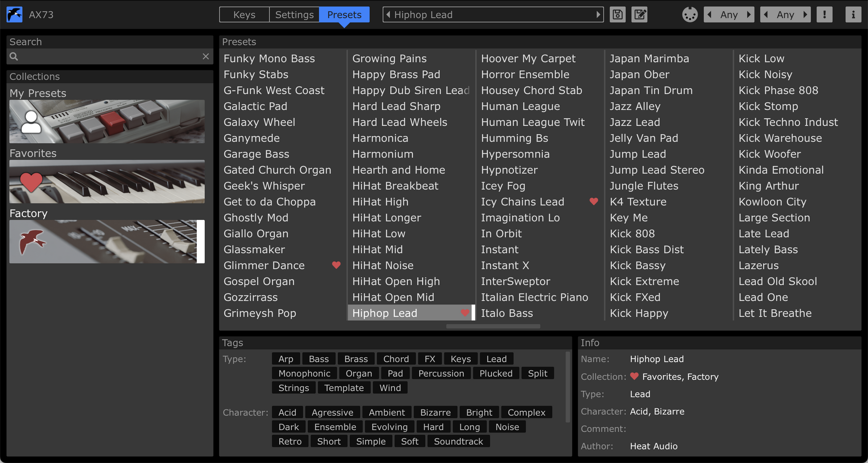The width and height of the screenshot is (868, 463).
Task: Save the current preset with the disk icon
Action: click(x=617, y=15)
